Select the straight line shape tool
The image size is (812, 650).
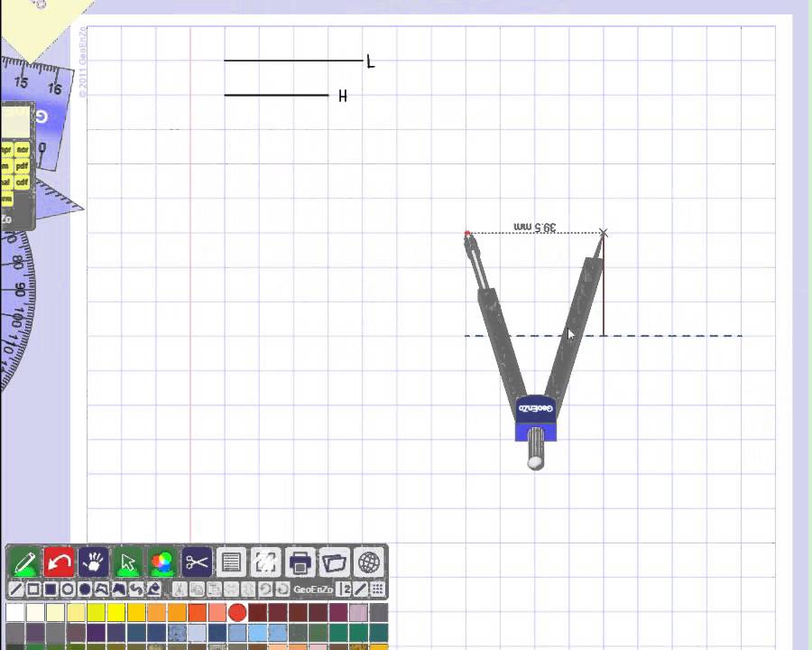pyautogui.click(x=16, y=590)
